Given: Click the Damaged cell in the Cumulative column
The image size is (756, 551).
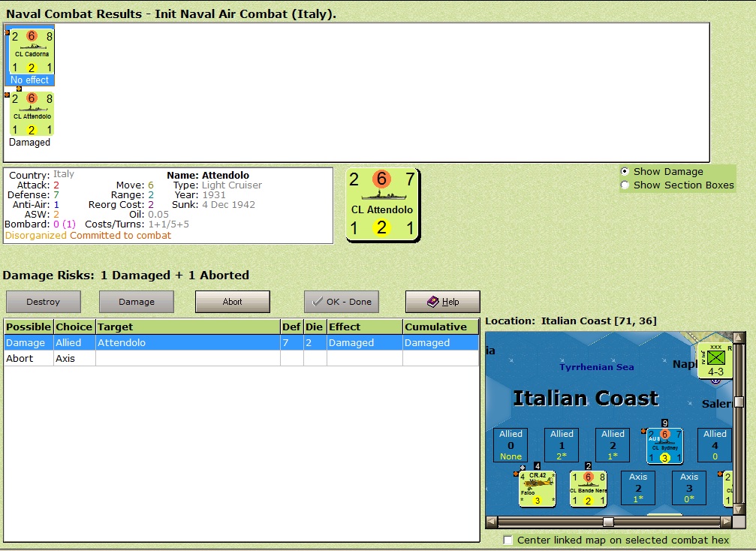Looking at the screenshot, I should 441,343.
